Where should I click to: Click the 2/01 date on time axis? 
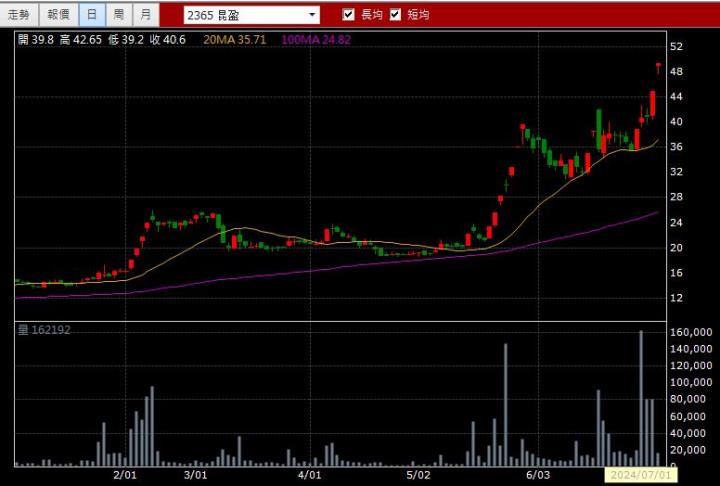(x=124, y=475)
